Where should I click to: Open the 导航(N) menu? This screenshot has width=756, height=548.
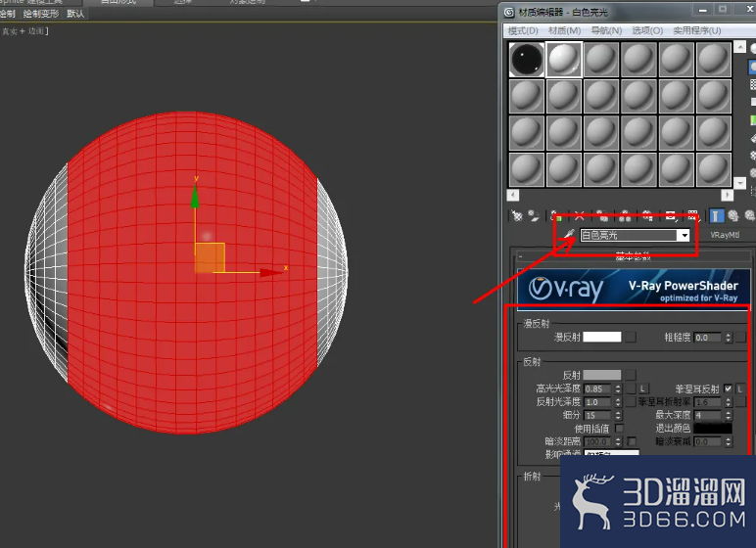pos(606,30)
